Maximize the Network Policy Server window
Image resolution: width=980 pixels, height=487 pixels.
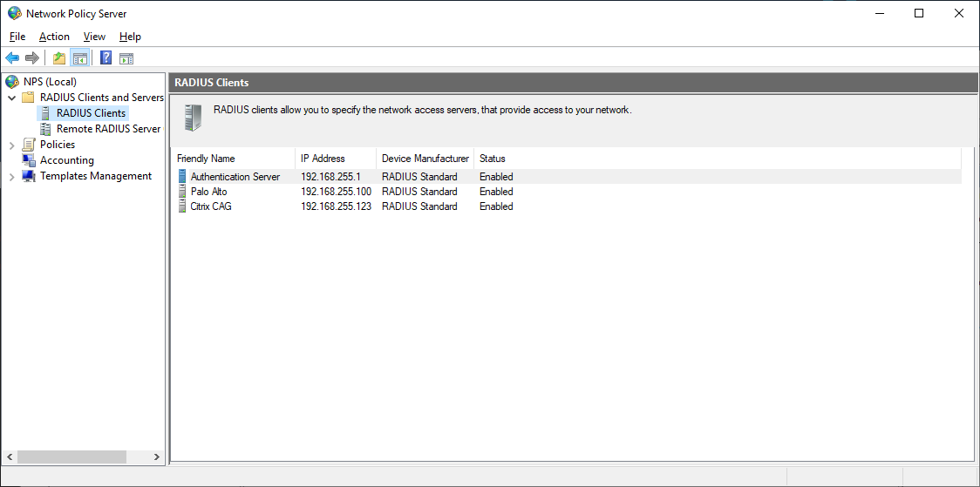click(x=919, y=13)
